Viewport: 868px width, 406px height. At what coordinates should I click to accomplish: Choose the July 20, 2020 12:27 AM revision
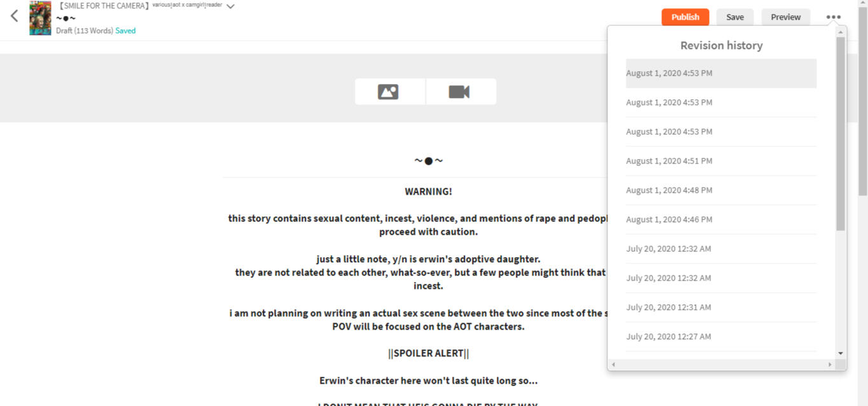coord(668,337)
